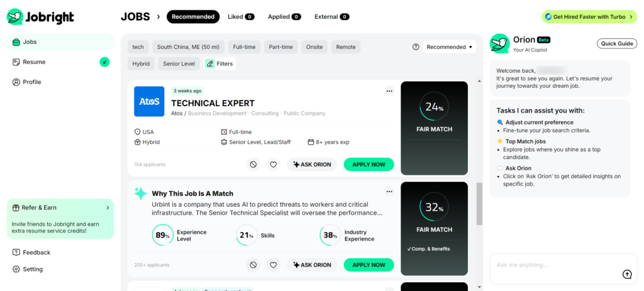644x291 pixels.
Task: Click the 200+ applicants text
Action: [152, 265]
